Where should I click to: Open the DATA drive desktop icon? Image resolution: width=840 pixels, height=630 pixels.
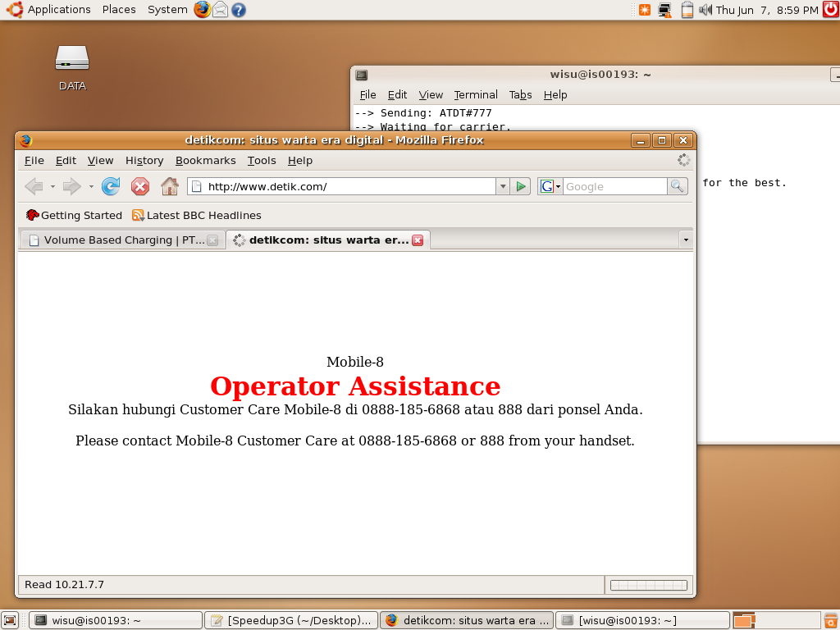pyautogui.click(x=72, y=68)
